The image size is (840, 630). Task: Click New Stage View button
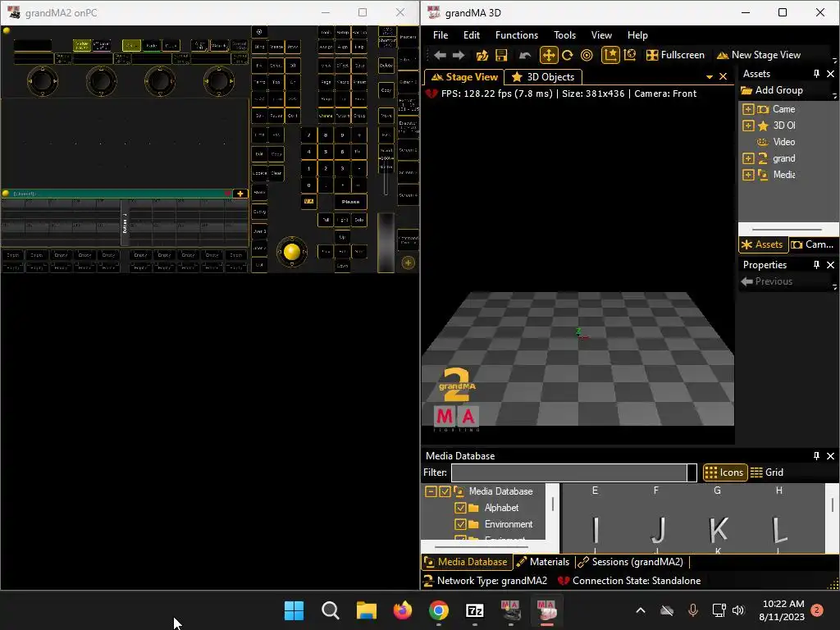pos(759,55)
